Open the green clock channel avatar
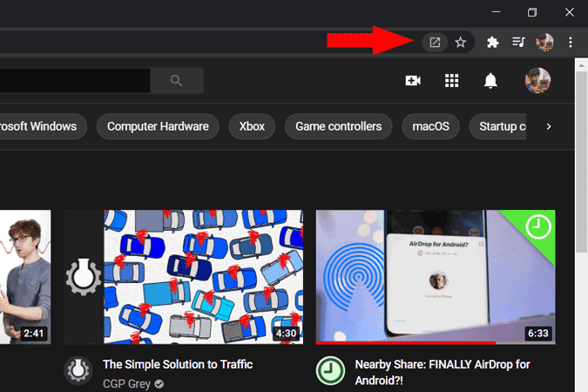This screenshot has width=588, height=392. 330,370
